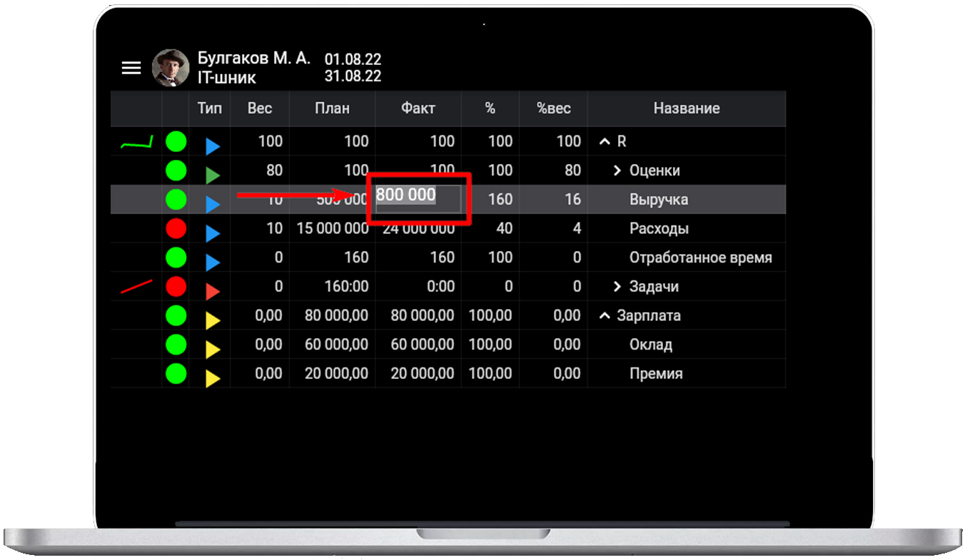Click the Название column header

click(686, 108)
